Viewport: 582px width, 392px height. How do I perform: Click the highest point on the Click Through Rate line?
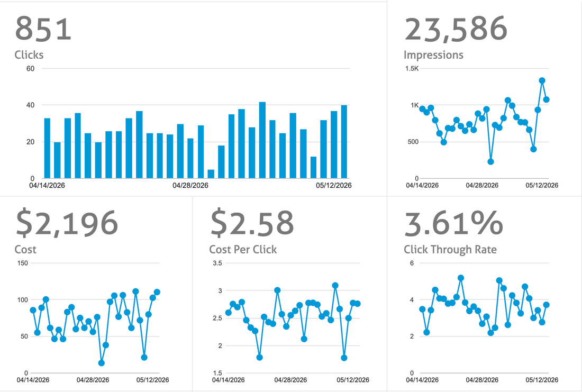click(461, 278)
